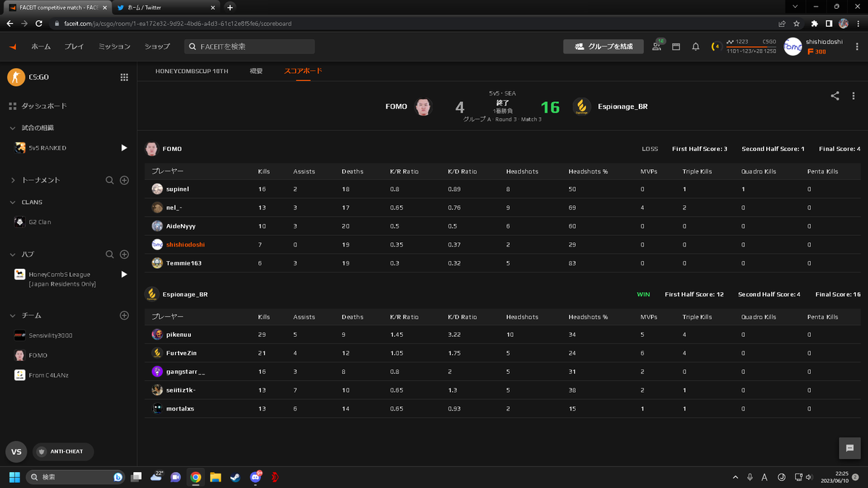Click the Windows taskbar search box
Screen dimensions: 868x488
click(x=75, y=477)
